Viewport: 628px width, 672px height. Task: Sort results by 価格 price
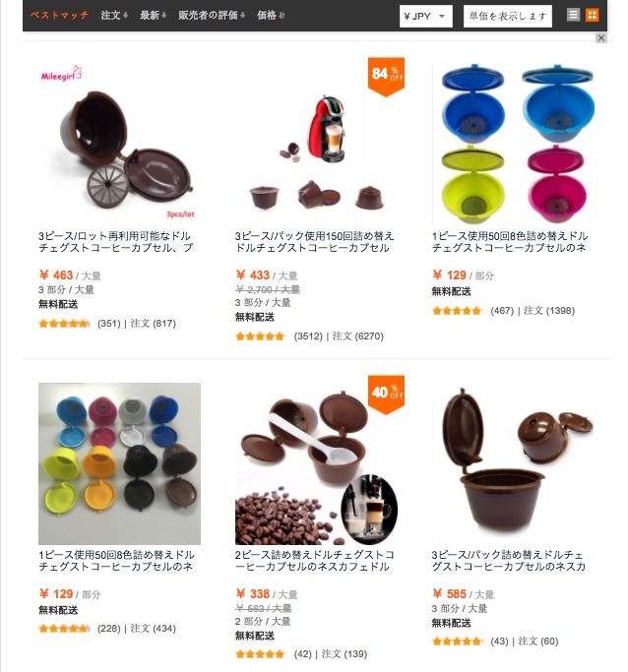[x=271, y=16]
